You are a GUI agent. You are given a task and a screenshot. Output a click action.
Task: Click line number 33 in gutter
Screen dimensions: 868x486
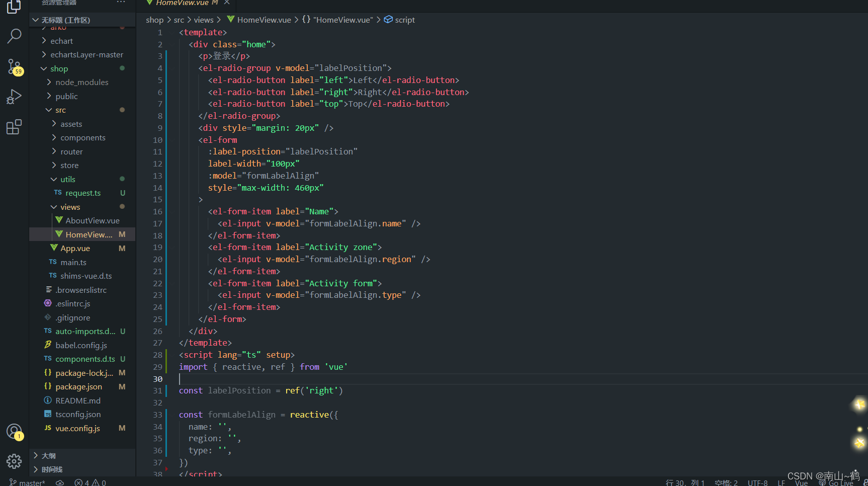tap(157, 415)
